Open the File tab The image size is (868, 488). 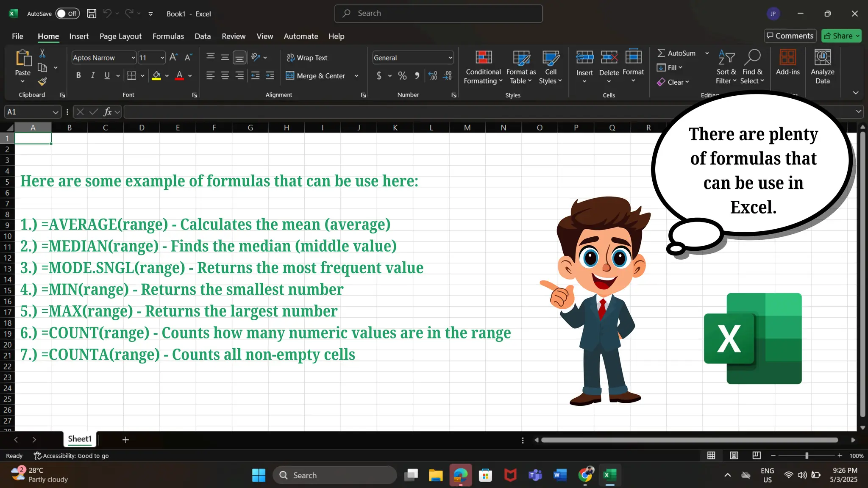(x=17, y=36)
